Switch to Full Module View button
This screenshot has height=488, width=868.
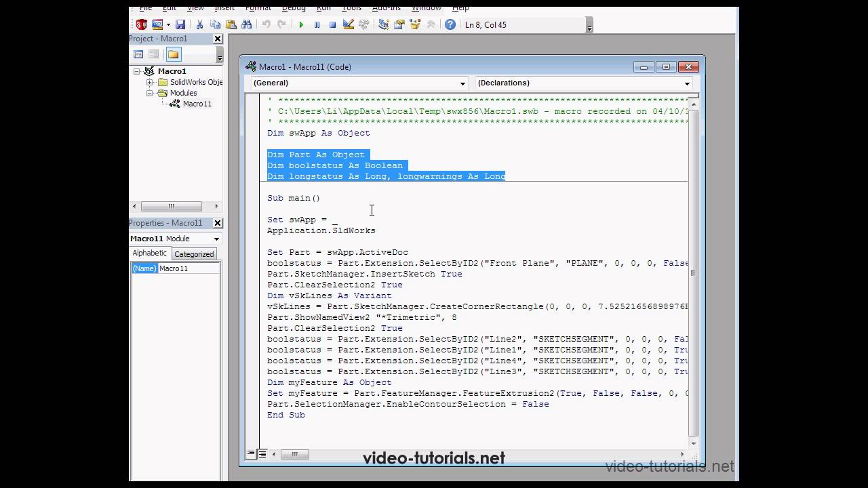click(x=262, y=454)
